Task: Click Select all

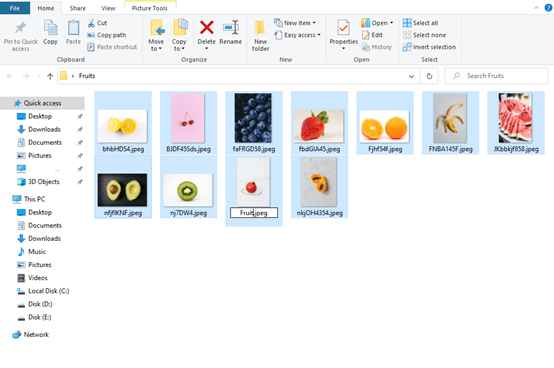Action: pyautogui.click(x=420, y=23)
